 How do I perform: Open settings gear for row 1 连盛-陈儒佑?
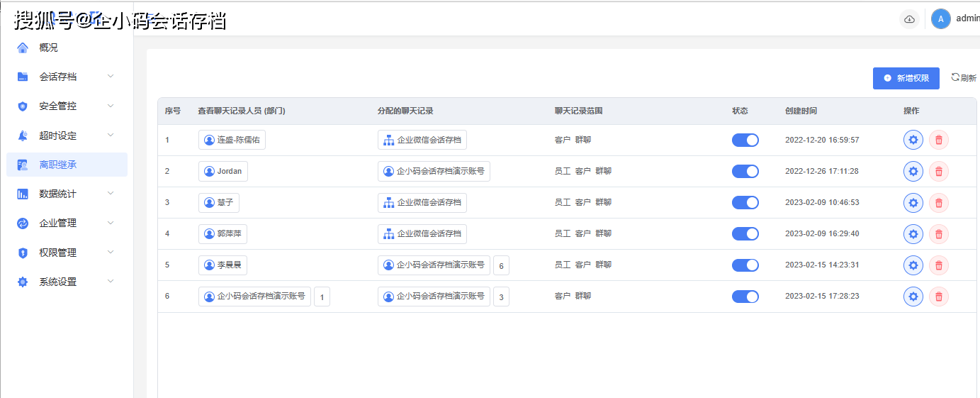913,140
